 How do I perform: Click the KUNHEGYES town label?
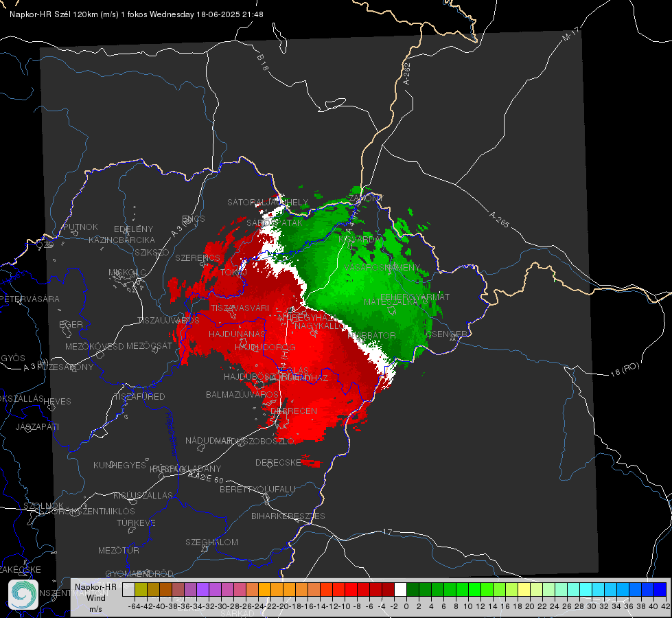(119, 465)
